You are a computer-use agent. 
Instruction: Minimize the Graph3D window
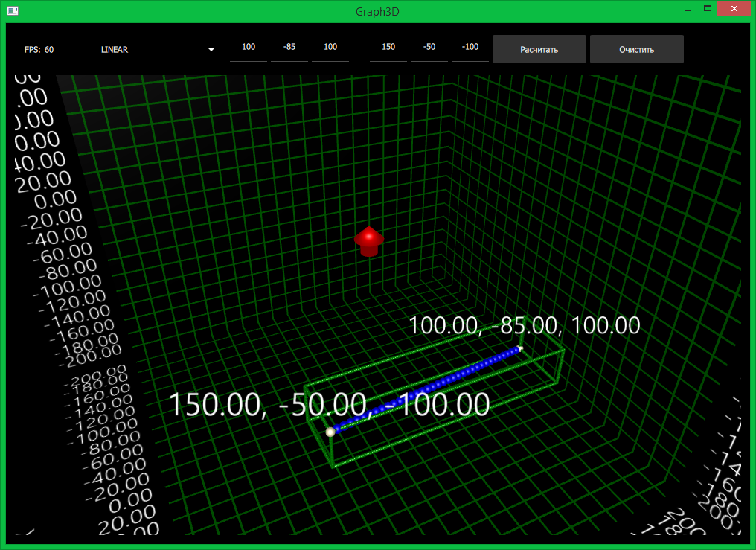[x=688, y=9]
